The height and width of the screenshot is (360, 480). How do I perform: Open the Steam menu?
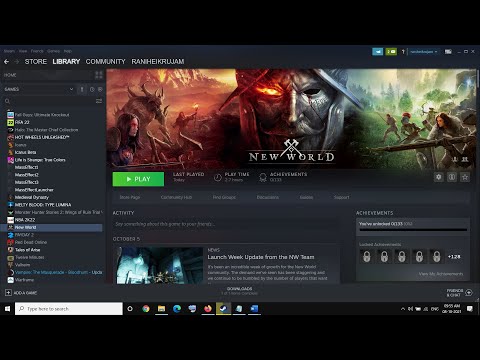pyautogui.click(x=9, y=51)
